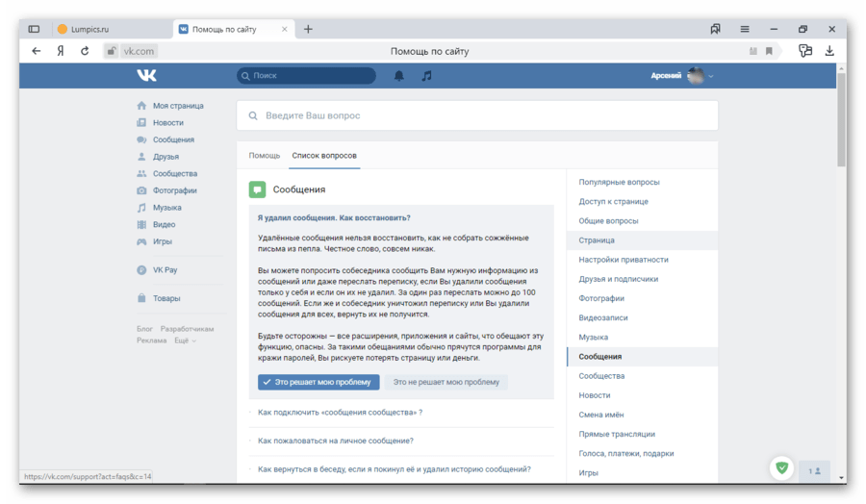
Task: Click the browser back arrow
Action: pyautogui.click(x=37, y=51)
